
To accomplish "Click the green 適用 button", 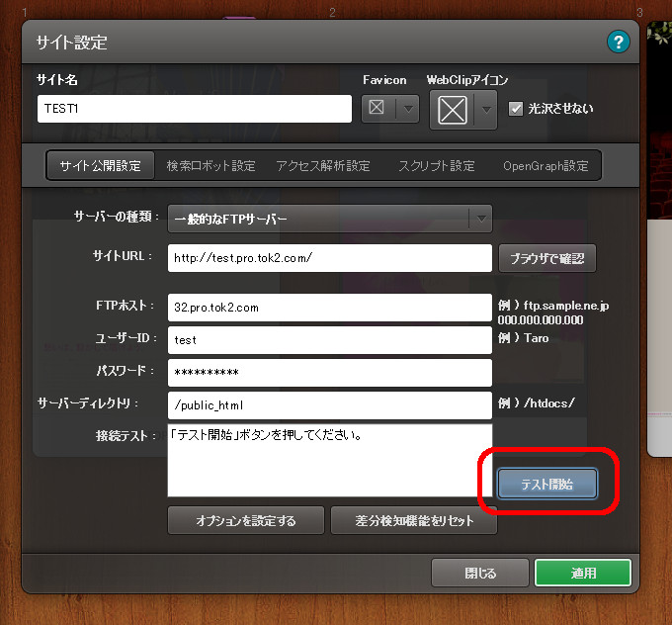I will tap(582, 573).
